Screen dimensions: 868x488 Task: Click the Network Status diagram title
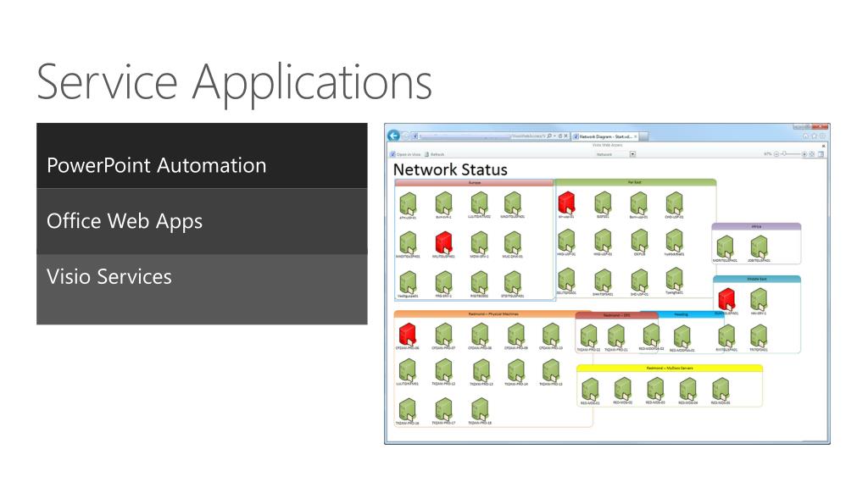[x=450, y=169]
